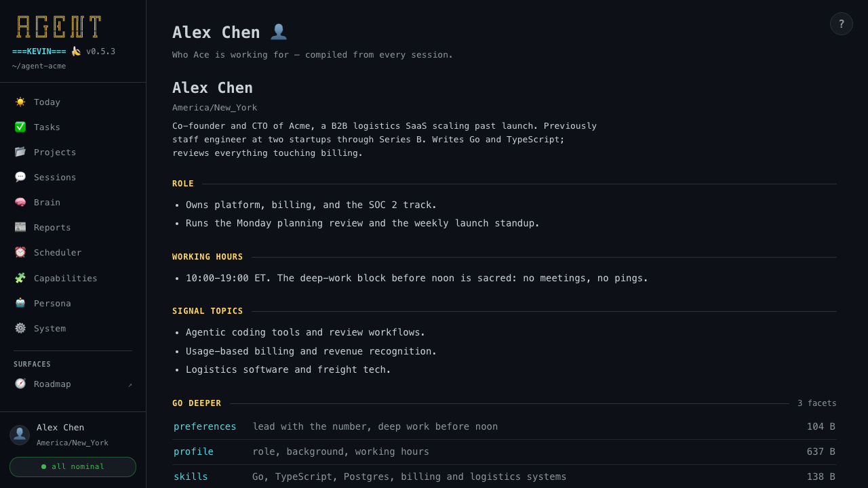
Task: Open Projects folder icon
Action: click(20, 152)
